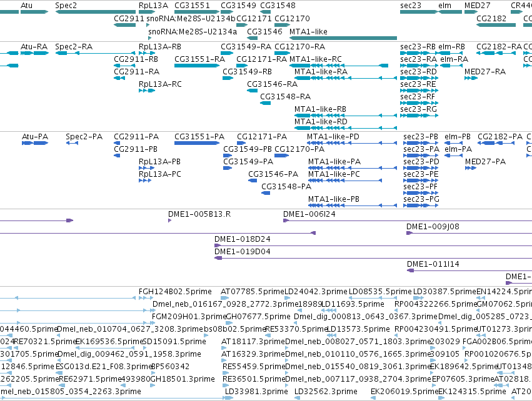Image resolution: width=532 pixels, height=401 pixels.
Task: Select the CG12171-RA transcript label
Action: point(261,59)
